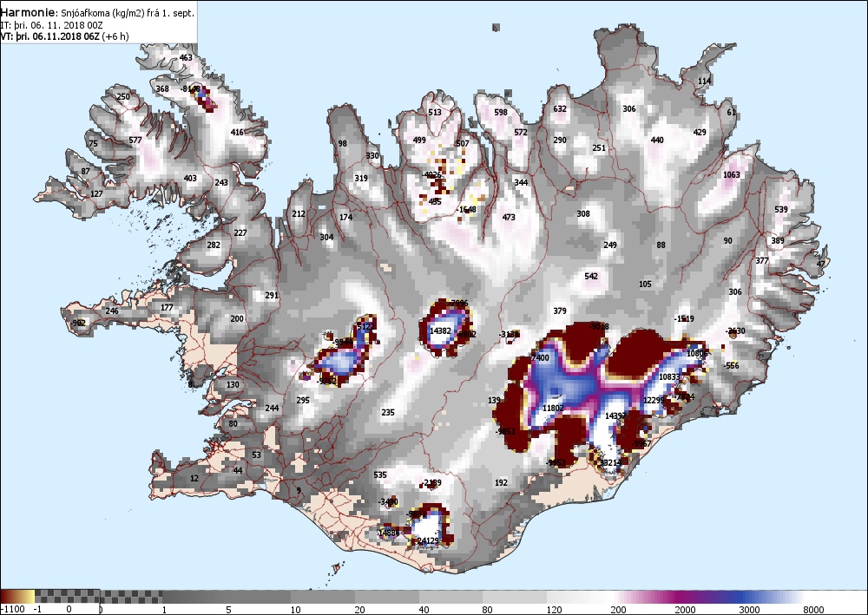Image resolution: width=868 pixels, height=615 pixels.
Task: Select the VT valid time line
Action: [x=65, y=36]
